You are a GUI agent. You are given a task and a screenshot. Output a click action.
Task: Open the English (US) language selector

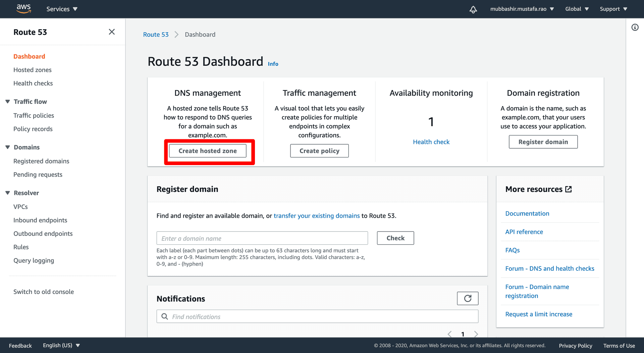tap(61, 345)
